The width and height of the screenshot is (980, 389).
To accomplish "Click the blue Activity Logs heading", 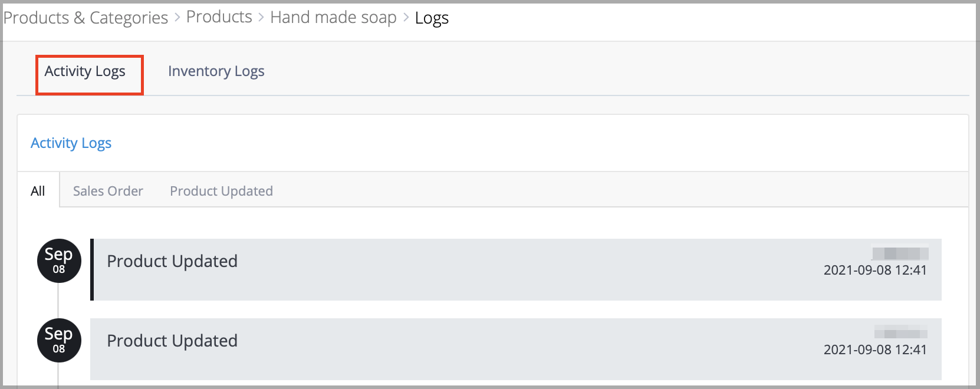I will (x=71, y=143).
